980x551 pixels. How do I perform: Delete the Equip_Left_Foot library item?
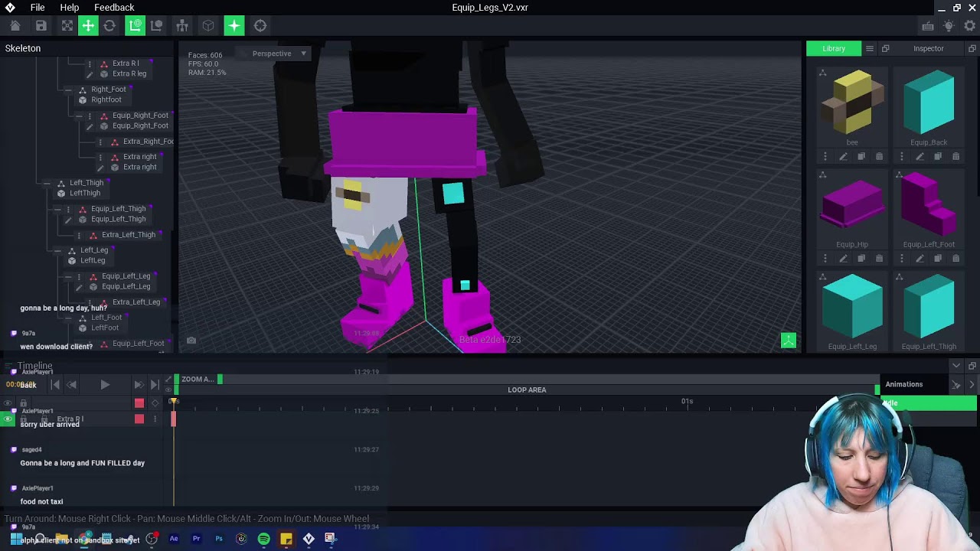[x=955, y=259]
